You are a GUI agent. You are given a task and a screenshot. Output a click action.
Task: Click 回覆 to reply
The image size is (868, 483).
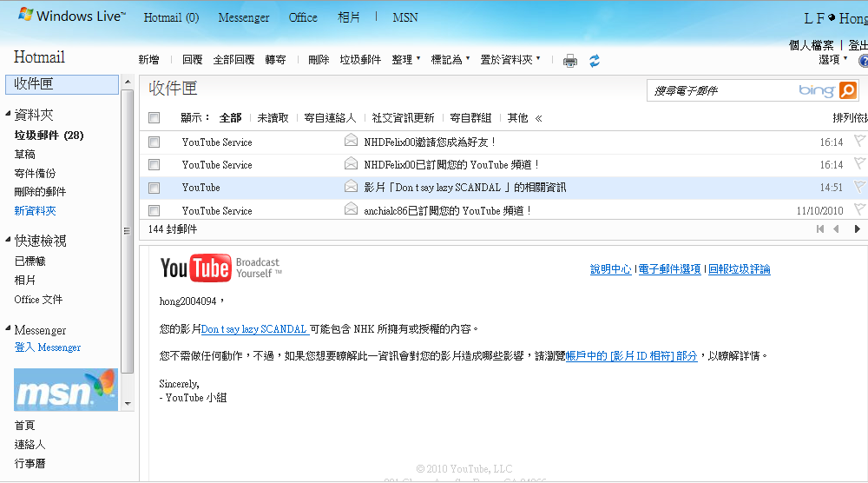pos(192,59)
